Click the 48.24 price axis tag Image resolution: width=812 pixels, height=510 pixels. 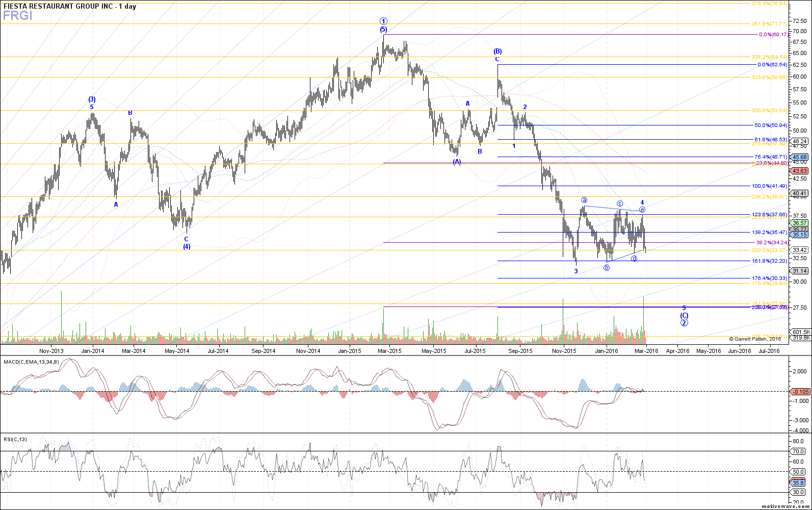799,141
